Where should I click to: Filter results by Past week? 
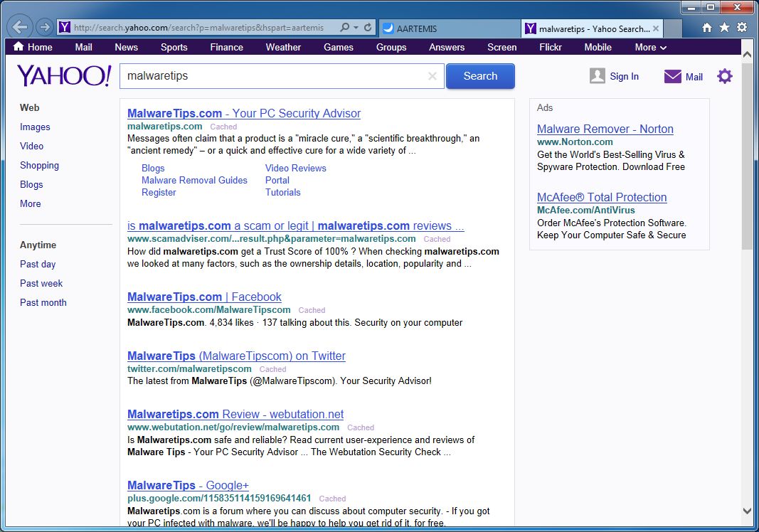pyautogui.click(x=41, y=283)
